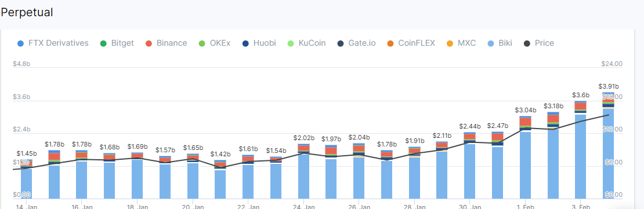
Task: Click the $2.44b bar on 30 Jan
Action: pyautogui.click(x=470, y=166)
